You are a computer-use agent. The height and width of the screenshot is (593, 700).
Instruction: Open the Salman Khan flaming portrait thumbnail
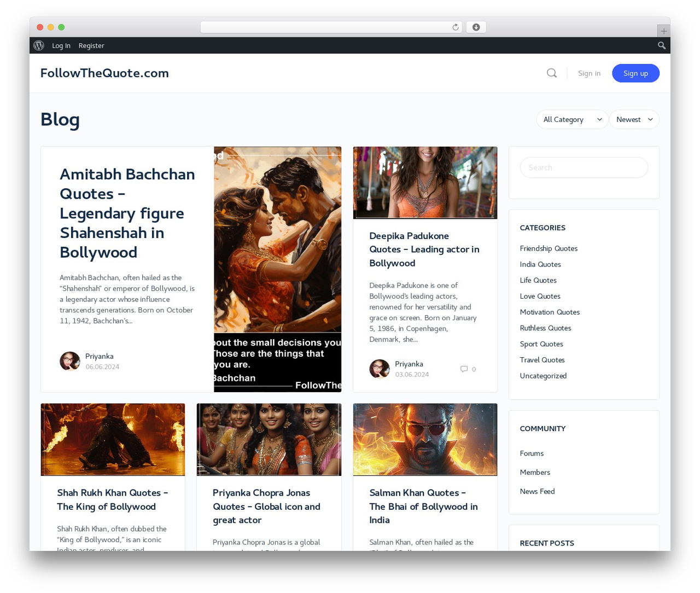(425, 440)
